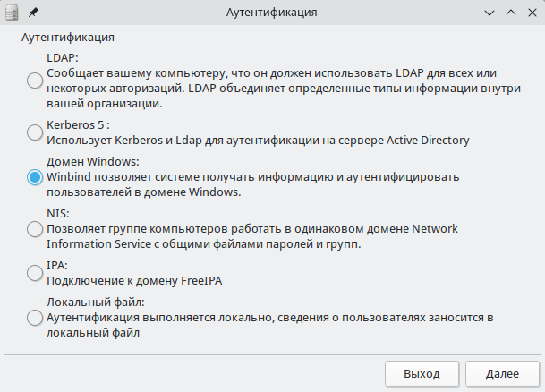This screenshot has height=392, width=545.
Task: Click the Active Directory description text
Action: [258, 140]
